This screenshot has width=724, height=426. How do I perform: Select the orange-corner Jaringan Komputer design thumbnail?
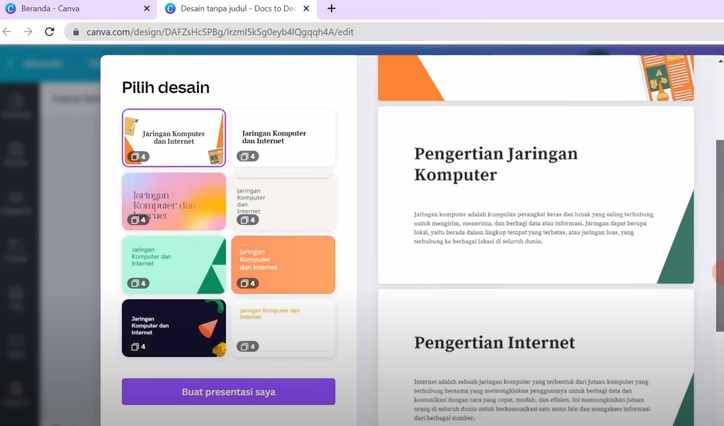point(174,138)
